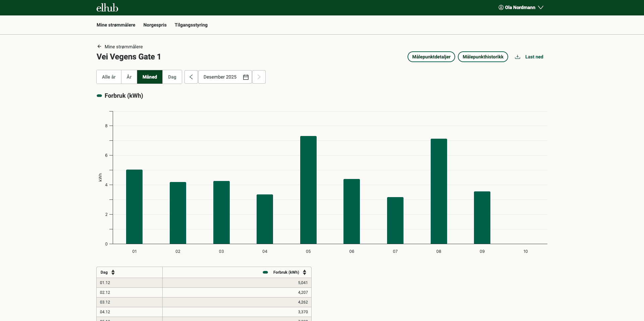Viewport: 644px width, 321px height.
Task: Click the download icon beside Last ned
Action: [518, 57]
